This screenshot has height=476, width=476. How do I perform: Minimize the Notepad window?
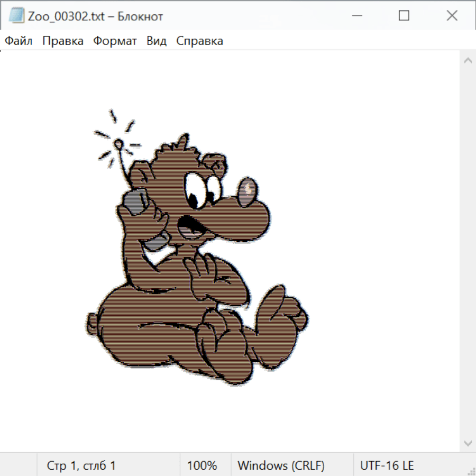tap(356, 16)
